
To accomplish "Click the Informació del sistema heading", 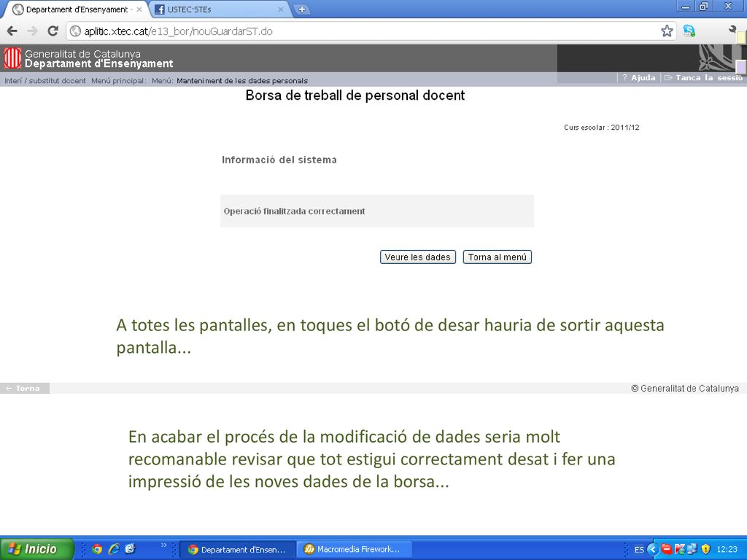I will [x=279, y=160].
